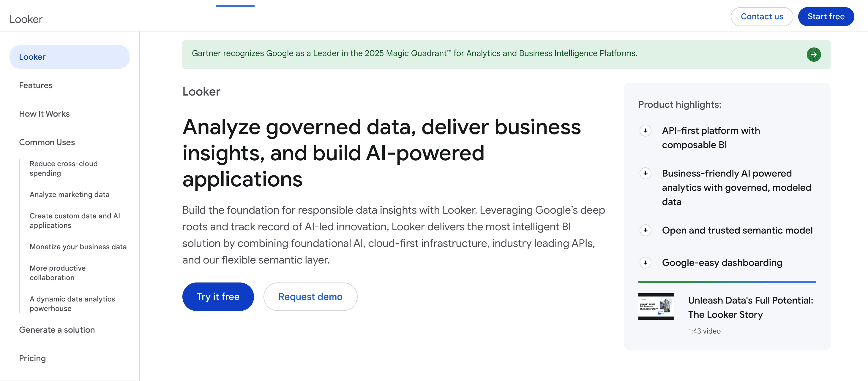The height and width of the screenshot is (381, 868).
Task: Click the Try it free button
Action: click(218, 296)
